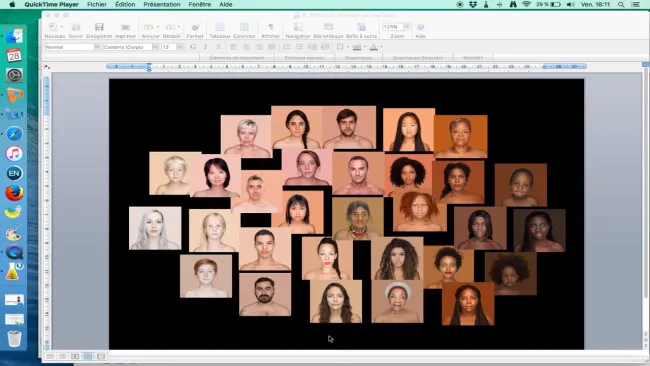Switch to WordArt tab
Screen dimensions: 650x366
[473, 58]
